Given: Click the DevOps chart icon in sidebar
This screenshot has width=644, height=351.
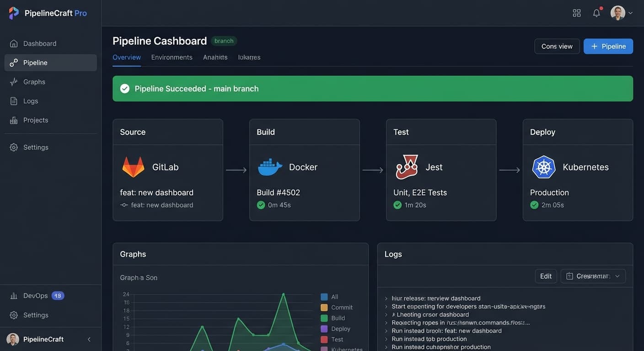Looking at the screenshot, I should pos(14,296).
